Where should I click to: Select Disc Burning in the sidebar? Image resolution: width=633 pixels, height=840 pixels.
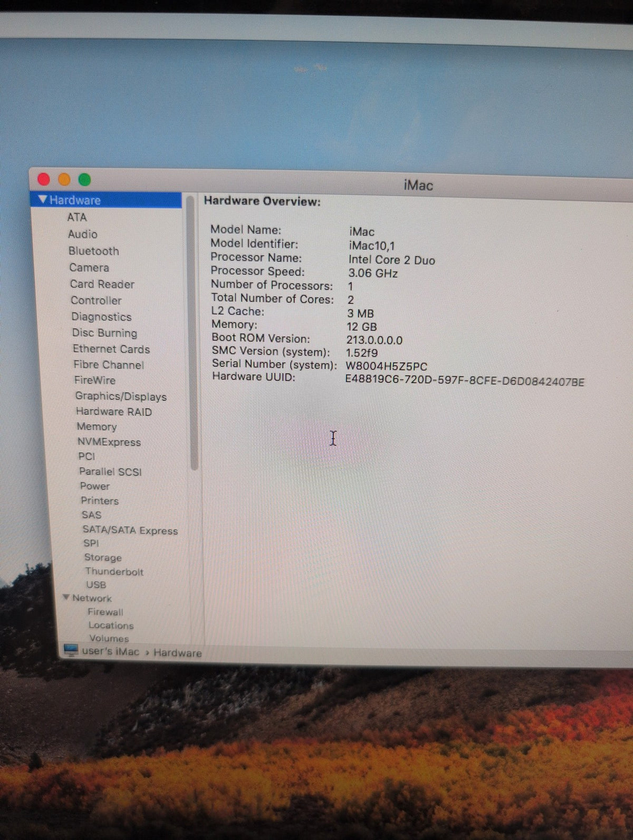pyautogui.click(x=104, y=333)
